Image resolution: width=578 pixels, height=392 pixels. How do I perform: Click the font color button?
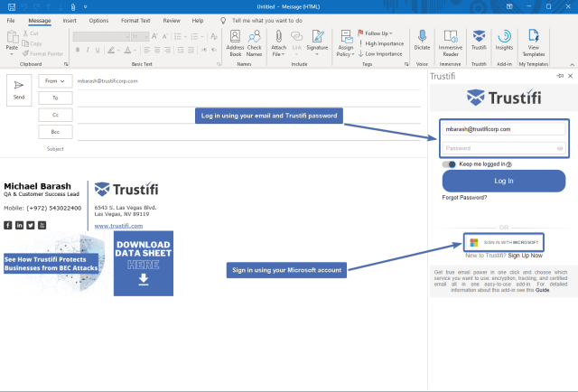[127, 50]
